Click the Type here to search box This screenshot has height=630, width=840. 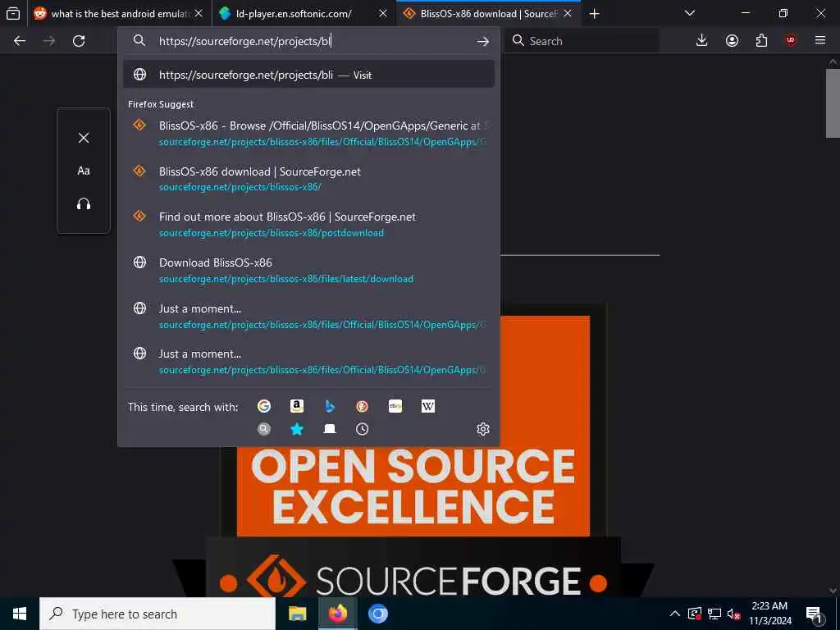tap(157, 614)
